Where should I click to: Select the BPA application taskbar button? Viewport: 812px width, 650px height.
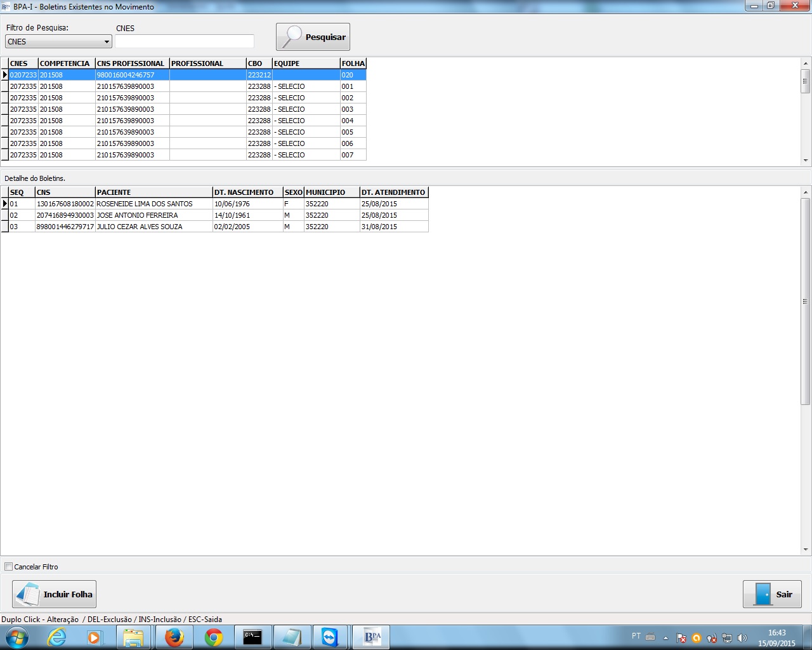coord(372,637)
